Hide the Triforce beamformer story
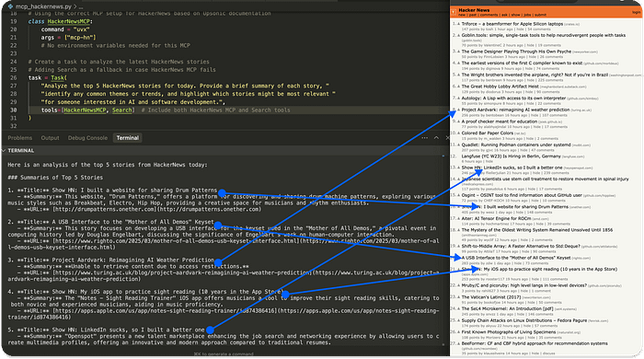Viewport: 644px width, 359px height. point(520,29)
